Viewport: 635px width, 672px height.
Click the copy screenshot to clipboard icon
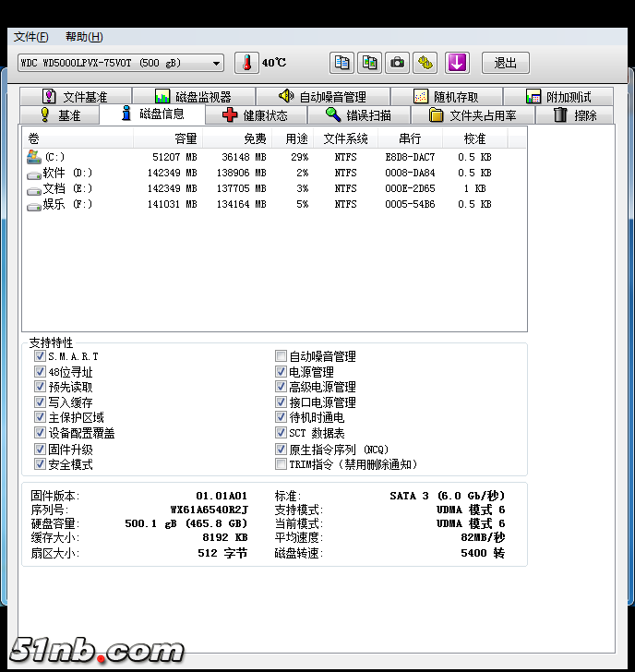(x=369, y=63)
